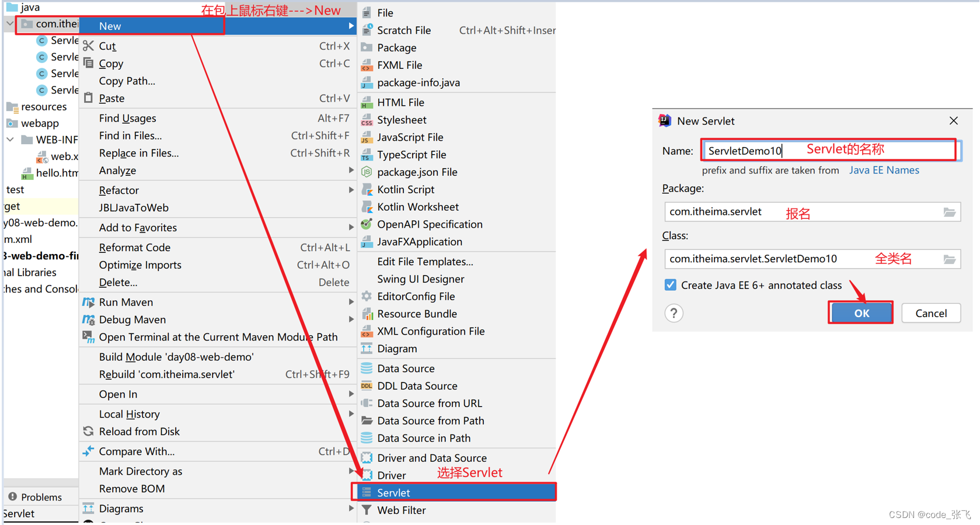Expand the Refactor submenu arrow
Image resolution: width=980 pixels, height=525 pixels.
(x=351, y=190)
